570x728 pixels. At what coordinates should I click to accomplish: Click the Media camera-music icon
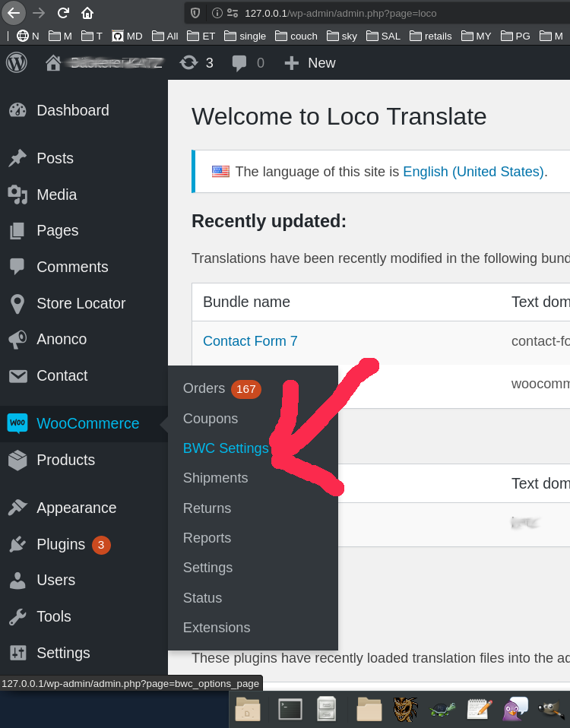pos(17,195)
